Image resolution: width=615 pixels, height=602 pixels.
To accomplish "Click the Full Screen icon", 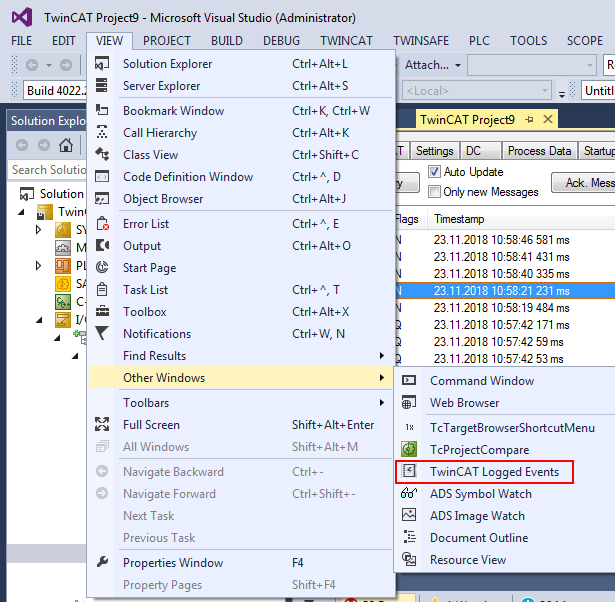I will (x=102, y=424).
